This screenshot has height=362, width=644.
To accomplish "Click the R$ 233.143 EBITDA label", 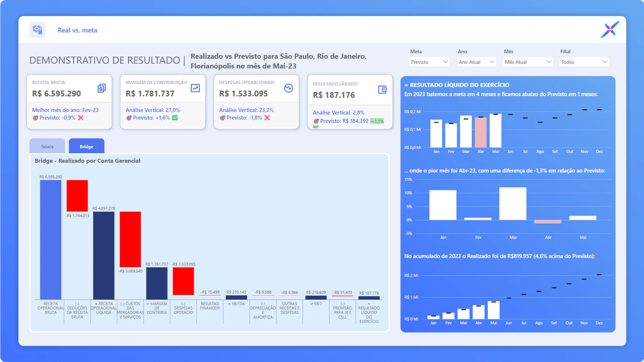I will [236, 292].
